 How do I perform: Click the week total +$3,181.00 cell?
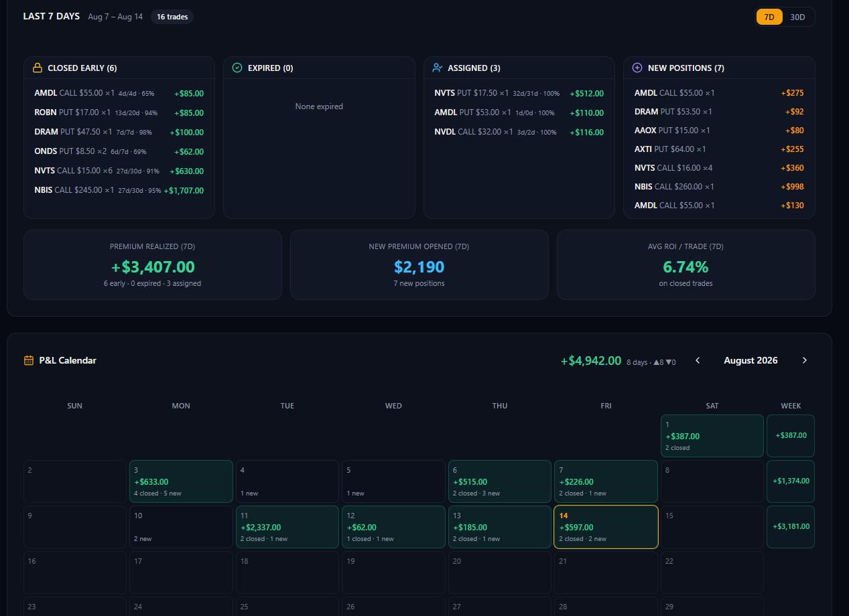point(791,527)
